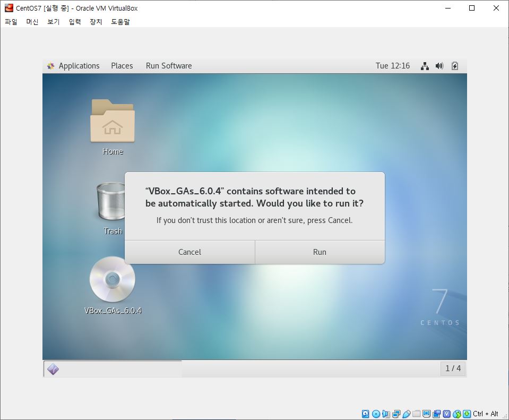
Task: Click the Ctrl + Alt host key label
Action: coord(485,414)
